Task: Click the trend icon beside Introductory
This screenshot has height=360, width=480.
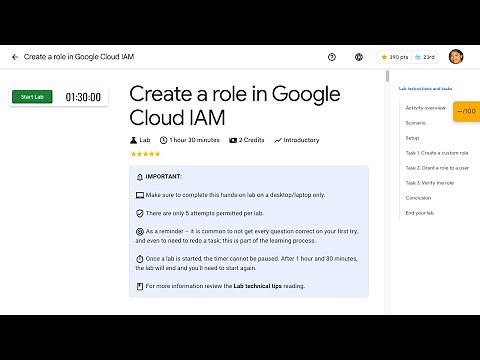Action: (x=278, y=140)
